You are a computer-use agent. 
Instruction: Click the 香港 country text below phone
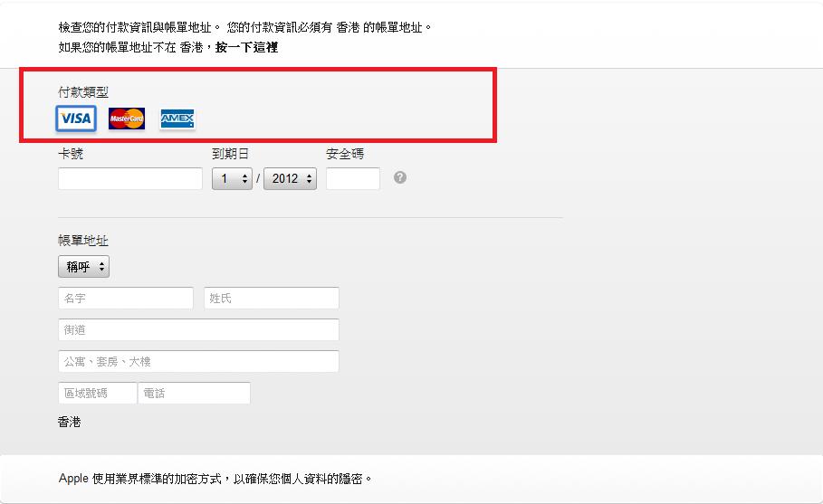click(70, 423)
